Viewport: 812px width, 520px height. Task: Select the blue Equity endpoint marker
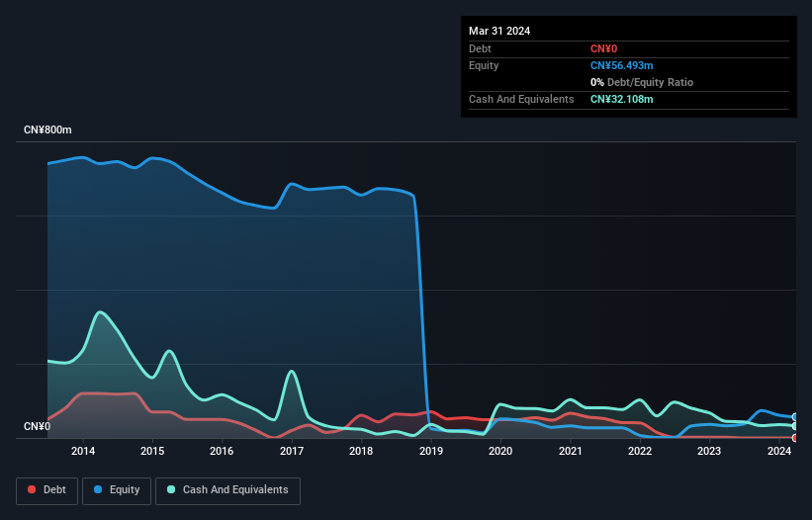(x=795, y=417)
